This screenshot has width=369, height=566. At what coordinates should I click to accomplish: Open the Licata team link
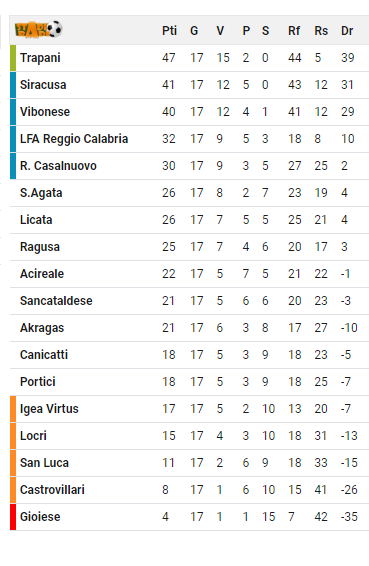pyautogui.click(x=36, y=220)
